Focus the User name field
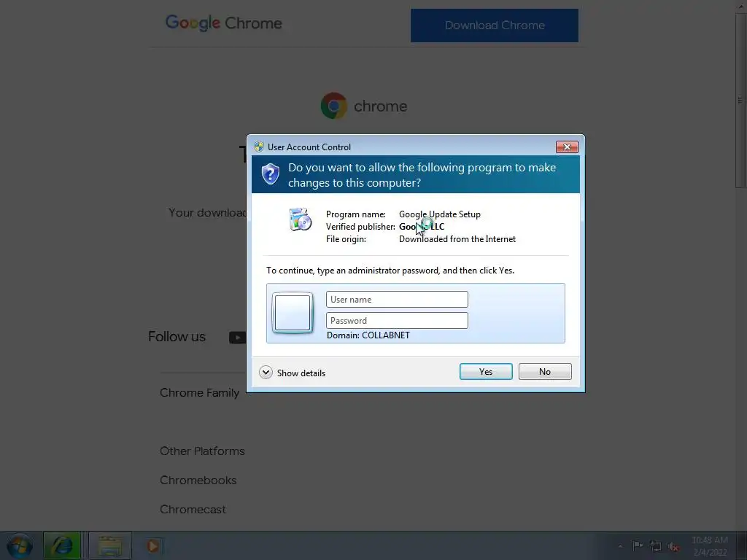This screenshot has width=747, height=560. 397,300
